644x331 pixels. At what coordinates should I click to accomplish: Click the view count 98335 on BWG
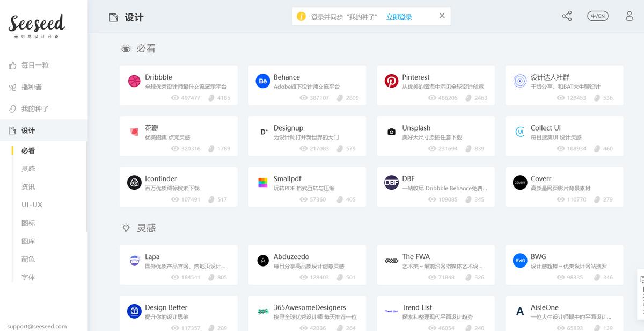(575, 277)
